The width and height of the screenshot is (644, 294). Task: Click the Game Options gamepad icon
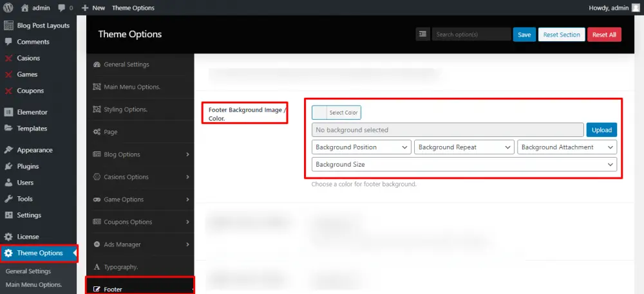click(x=97, y=199)
